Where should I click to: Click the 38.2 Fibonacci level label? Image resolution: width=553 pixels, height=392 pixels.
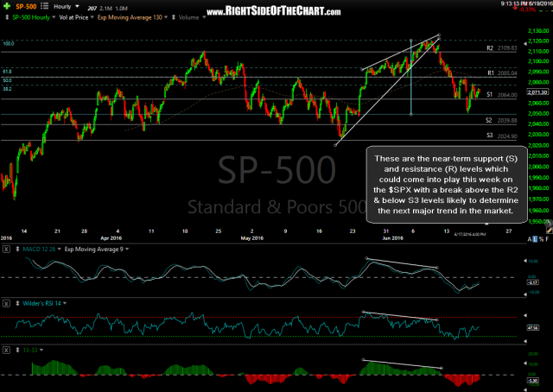(7, 89)
